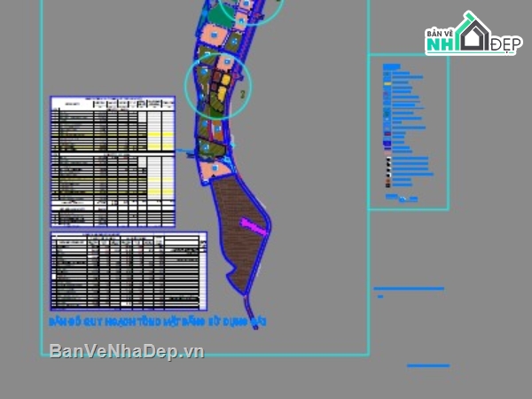Click the yellow blocks inside the cyan circle
This screenshot has width=532, height=399.
click(x=223, y=86)
